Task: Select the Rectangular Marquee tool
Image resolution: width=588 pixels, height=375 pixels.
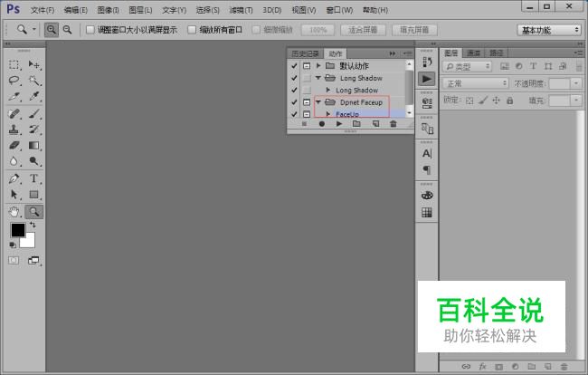Action: tap(14, 64)
